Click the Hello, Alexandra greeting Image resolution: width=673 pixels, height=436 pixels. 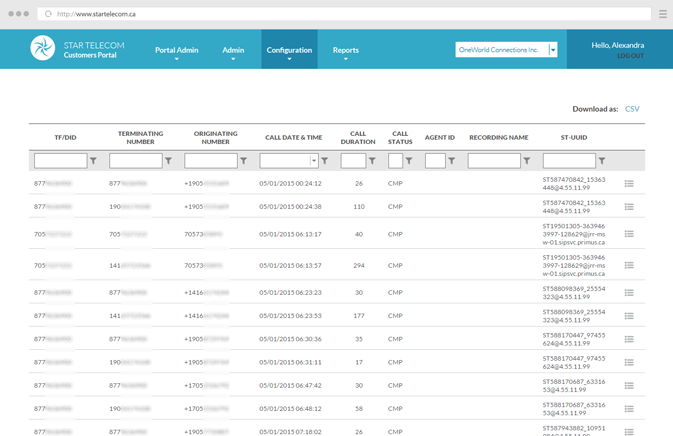618,45
